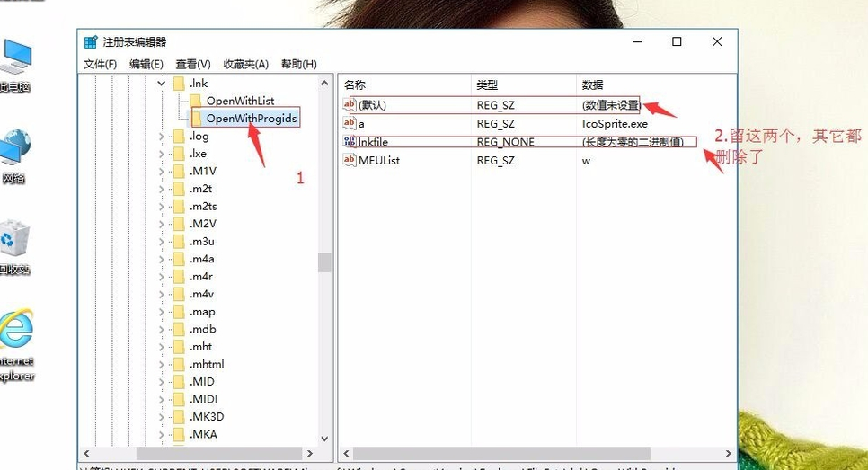Click tree pane vertical scrollbar thumb
The height and width of the screenshot is (470, 868).
click(324, 262)
